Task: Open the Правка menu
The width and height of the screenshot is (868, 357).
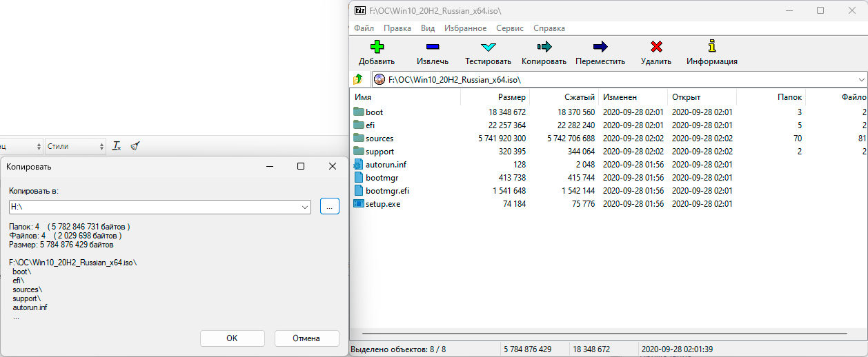Action: click(397, 28)
